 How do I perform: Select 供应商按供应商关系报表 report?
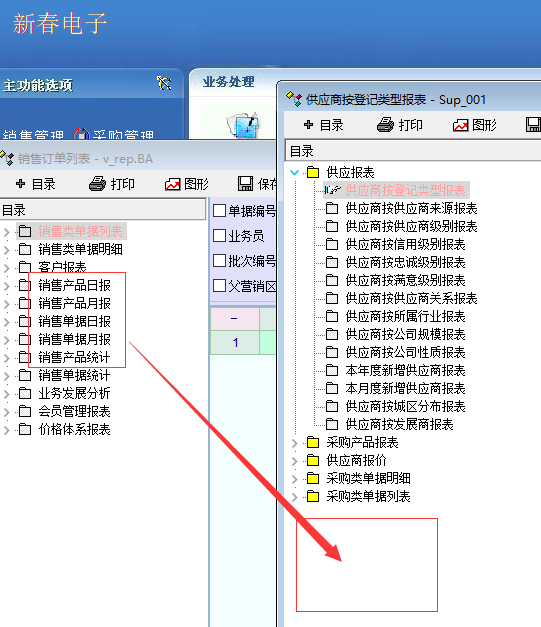point(411,298)
